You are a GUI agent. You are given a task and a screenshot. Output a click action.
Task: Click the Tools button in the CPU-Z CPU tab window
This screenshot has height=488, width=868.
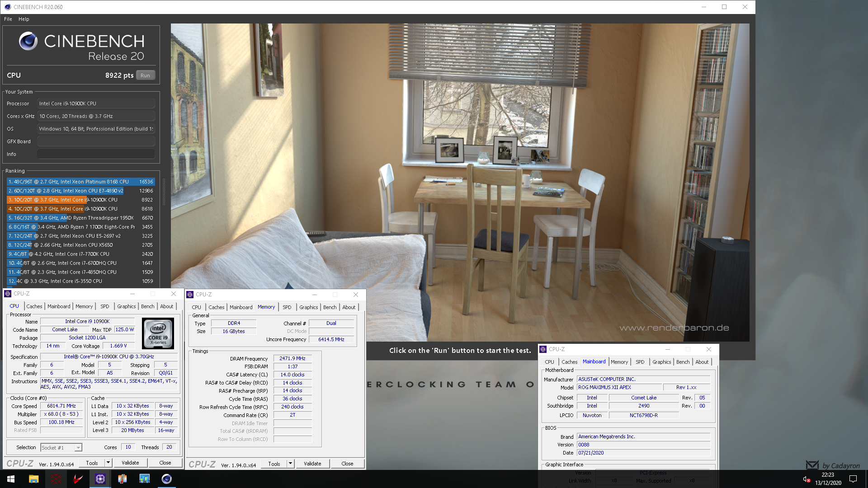(x=92, y=463)
